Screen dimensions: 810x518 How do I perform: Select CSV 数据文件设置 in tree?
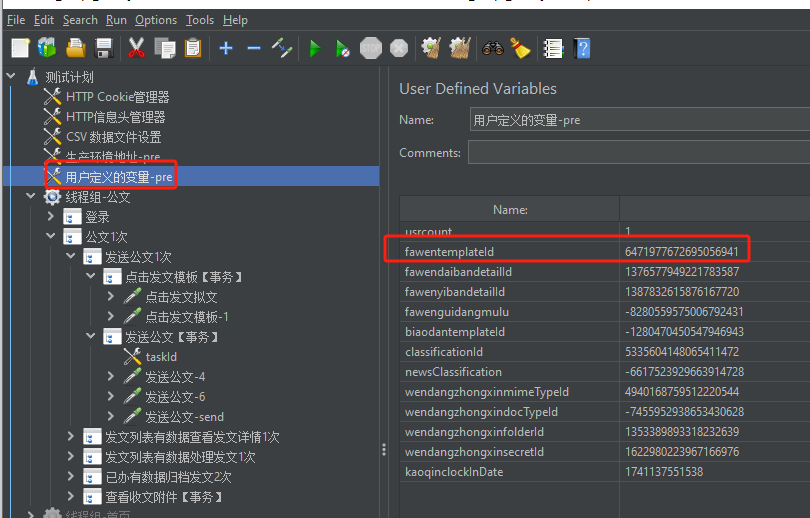(x=114, y=137)
